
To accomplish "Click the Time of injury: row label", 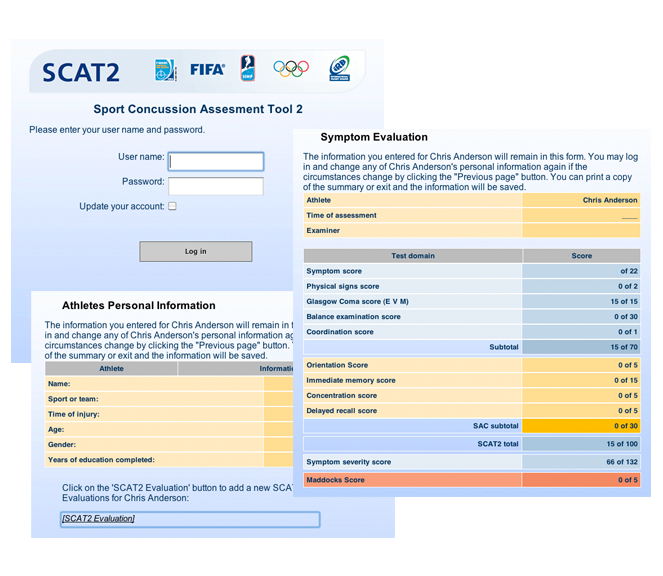I will pyautogui.click(x=74, y=414).
